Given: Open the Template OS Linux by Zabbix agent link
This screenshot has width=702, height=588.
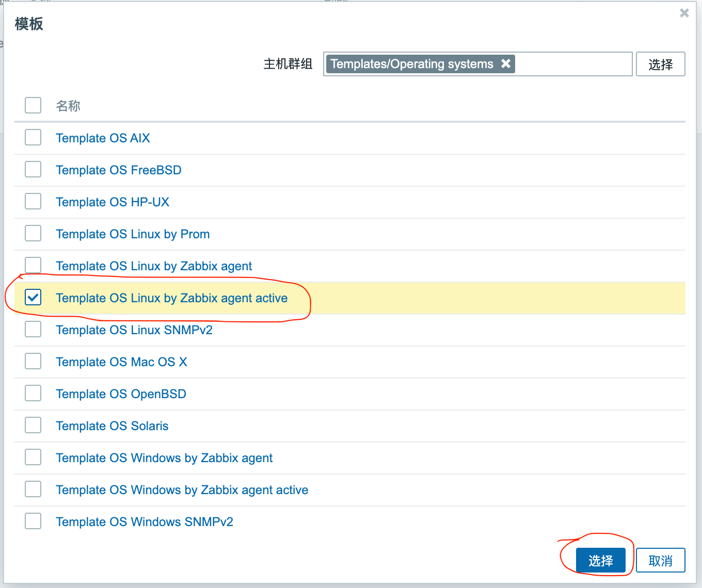Looking at the screenshot, I should pyautogui.click(x=154, y=266).
